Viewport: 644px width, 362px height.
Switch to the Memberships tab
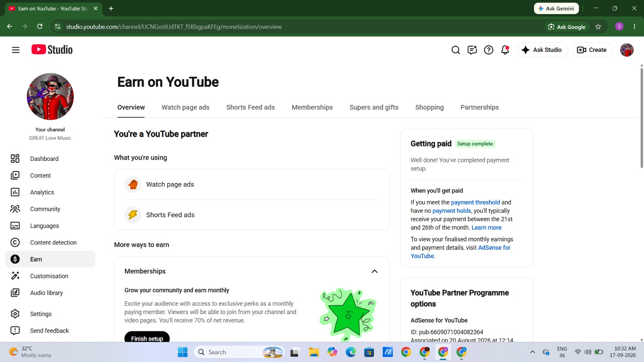pos(312,107)
